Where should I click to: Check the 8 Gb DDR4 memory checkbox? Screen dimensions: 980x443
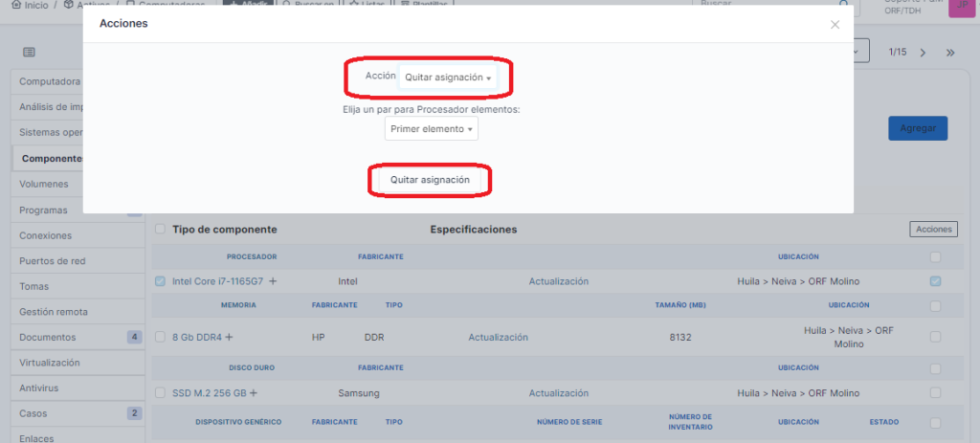click(x=160, y=337)
